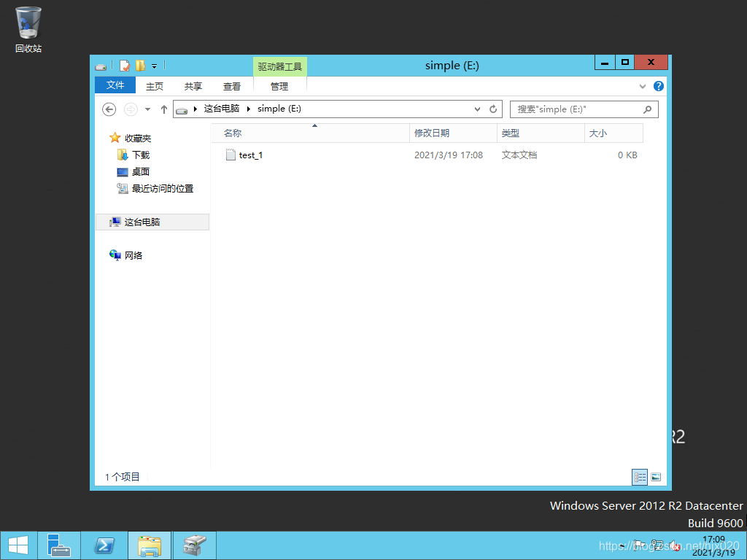Switch to the 主页 ribbon tab
Image resolution: width=747 pixels, height=560 pixels.
(155, 86)
